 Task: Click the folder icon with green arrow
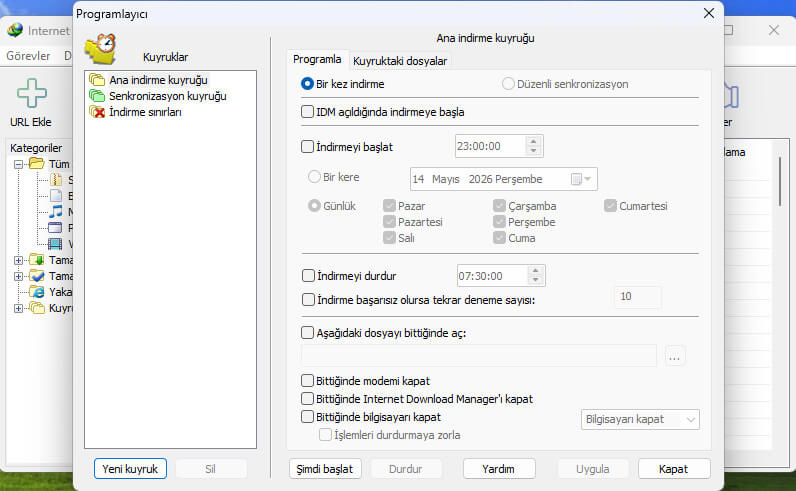point(37,259)
